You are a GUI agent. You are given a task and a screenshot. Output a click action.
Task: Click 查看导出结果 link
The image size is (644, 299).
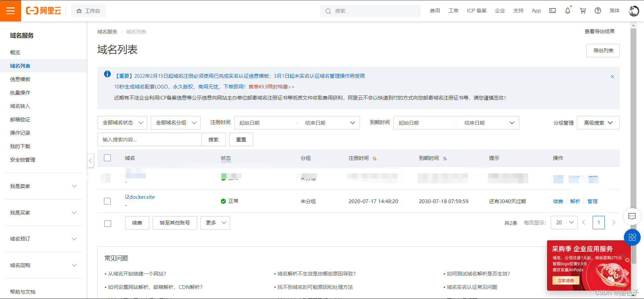click(x=599, y=31)
